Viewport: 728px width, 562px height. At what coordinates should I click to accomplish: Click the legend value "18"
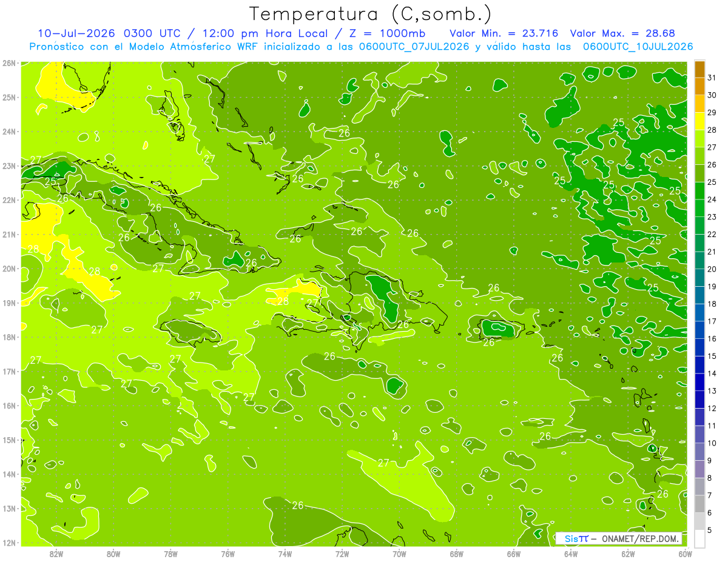[x=712, y=304]
